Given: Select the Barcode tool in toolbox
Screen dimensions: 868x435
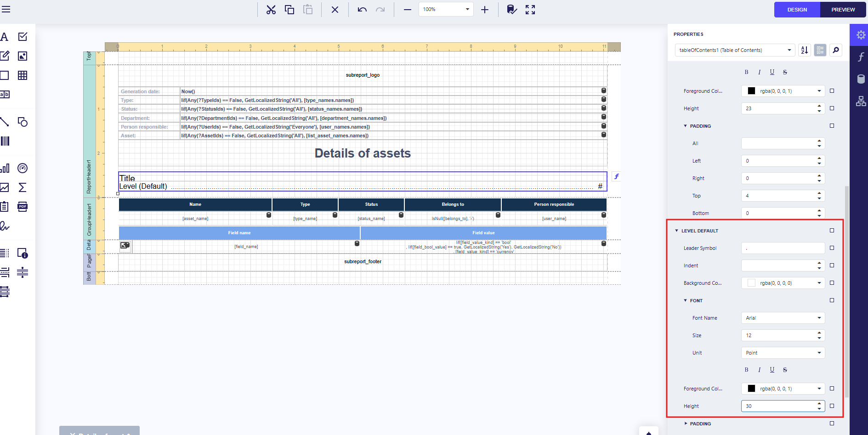Looking at the screenshot, I should point(5,141).
